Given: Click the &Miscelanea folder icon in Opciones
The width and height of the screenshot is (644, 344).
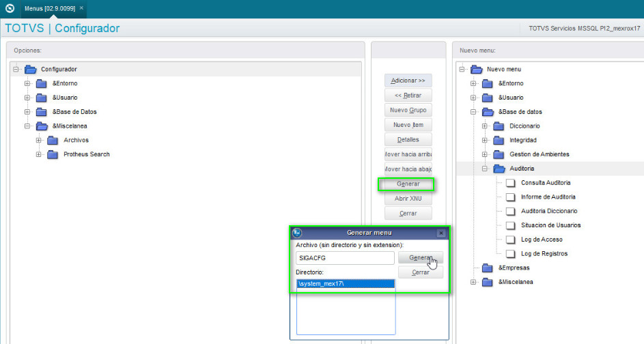Looking at the screenshot, I should 42,126.
